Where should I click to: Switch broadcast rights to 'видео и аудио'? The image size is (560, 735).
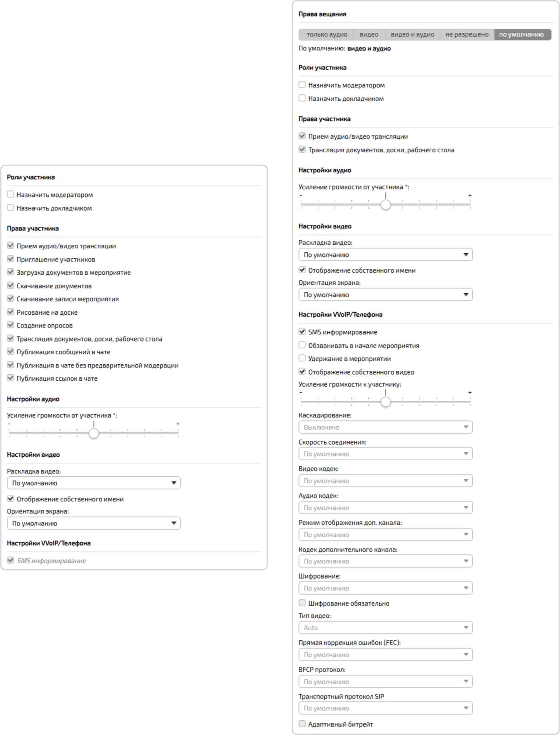coord(412,35)
